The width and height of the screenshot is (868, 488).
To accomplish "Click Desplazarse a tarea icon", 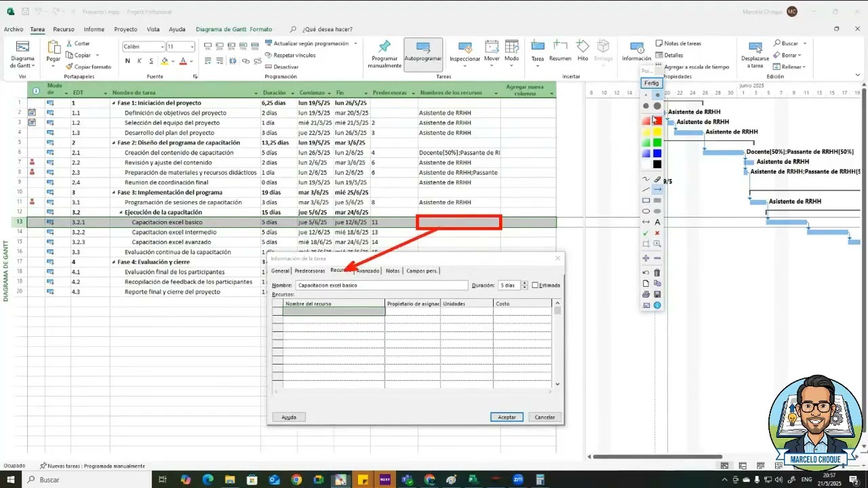I will [x=755, y=47].
